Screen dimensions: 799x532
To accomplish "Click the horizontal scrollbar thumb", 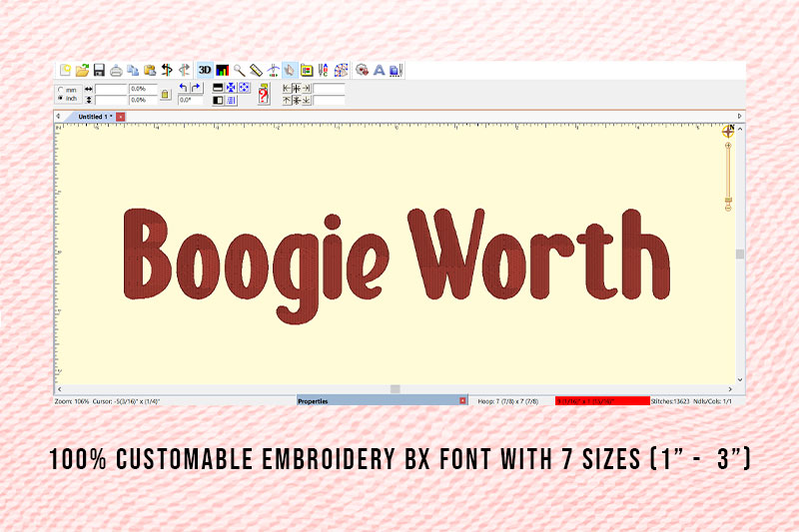I will [x=395, y=389].
